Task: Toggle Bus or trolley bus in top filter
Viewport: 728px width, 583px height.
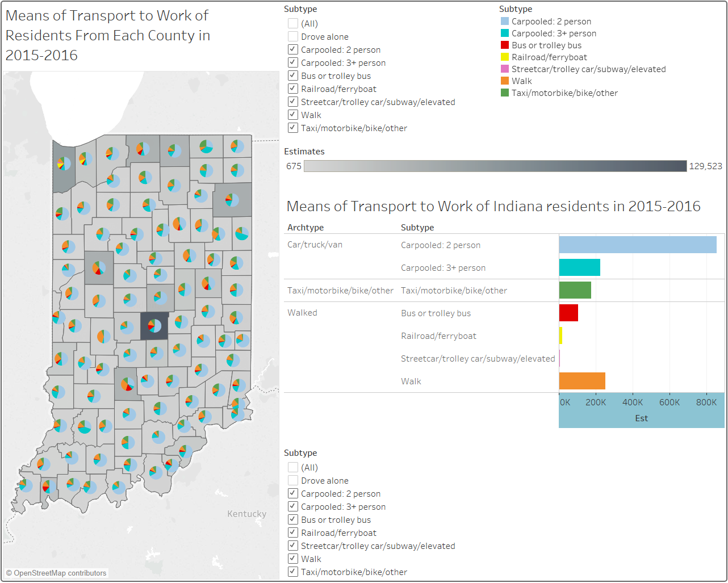Action: point(293,76)
